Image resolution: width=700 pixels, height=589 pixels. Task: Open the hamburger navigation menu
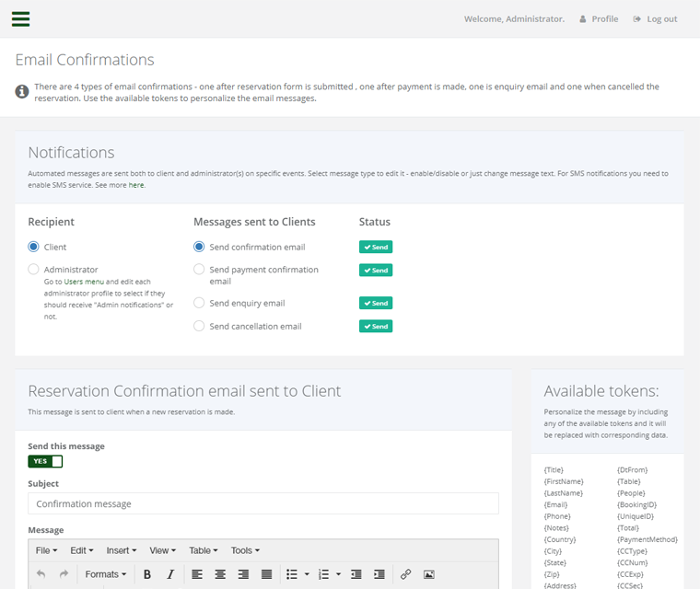point(20,19)
